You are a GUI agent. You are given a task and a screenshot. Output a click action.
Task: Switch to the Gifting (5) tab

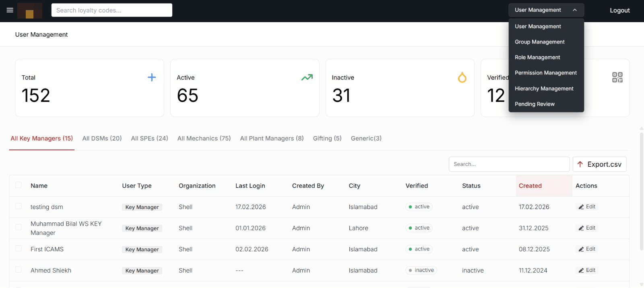click(x=327, y=139)
